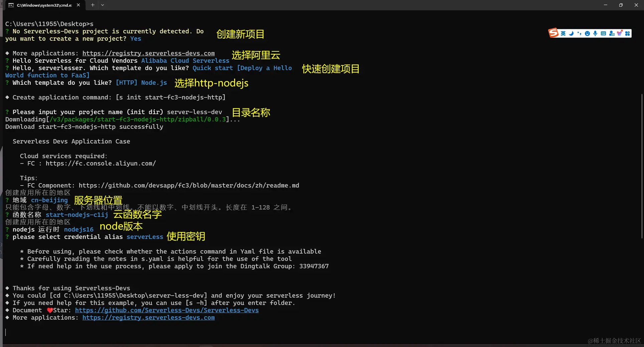Minimize the terminal window
Image resolution: width=644 pixels, height=347 pixels.
606,5
